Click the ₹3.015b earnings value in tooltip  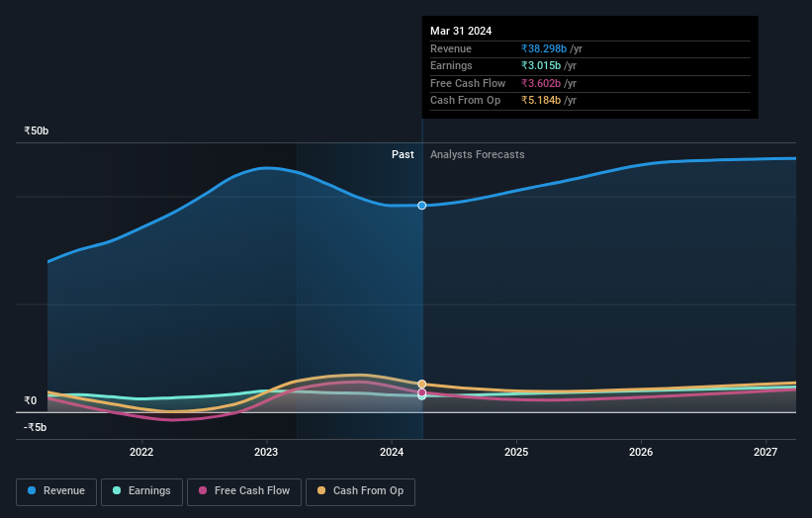click(541, 65)
